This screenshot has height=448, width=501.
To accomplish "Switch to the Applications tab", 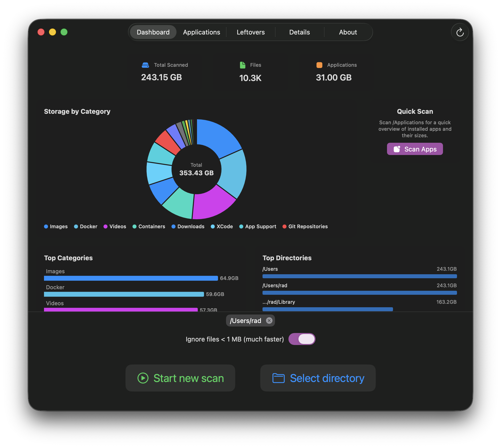I will 201,32.
